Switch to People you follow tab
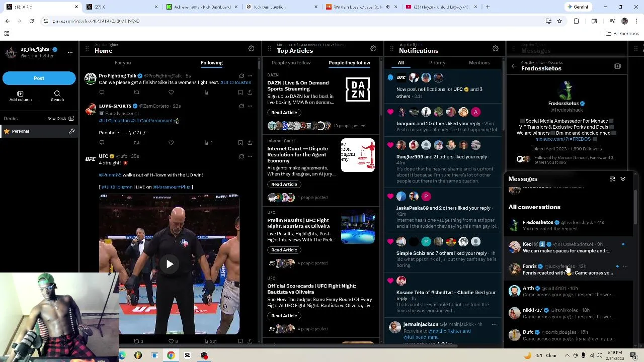This screenshot has width=644, height=362. [x=291, y=63]
